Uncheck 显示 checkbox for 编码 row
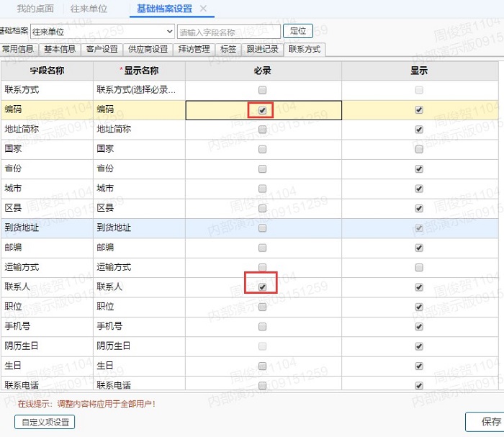 pos(419,109)
